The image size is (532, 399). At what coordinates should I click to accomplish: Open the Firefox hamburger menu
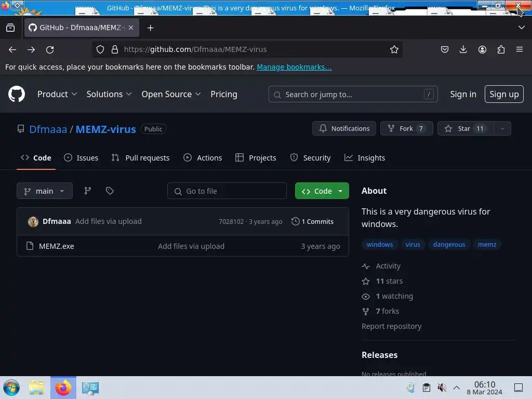point(520,49)
